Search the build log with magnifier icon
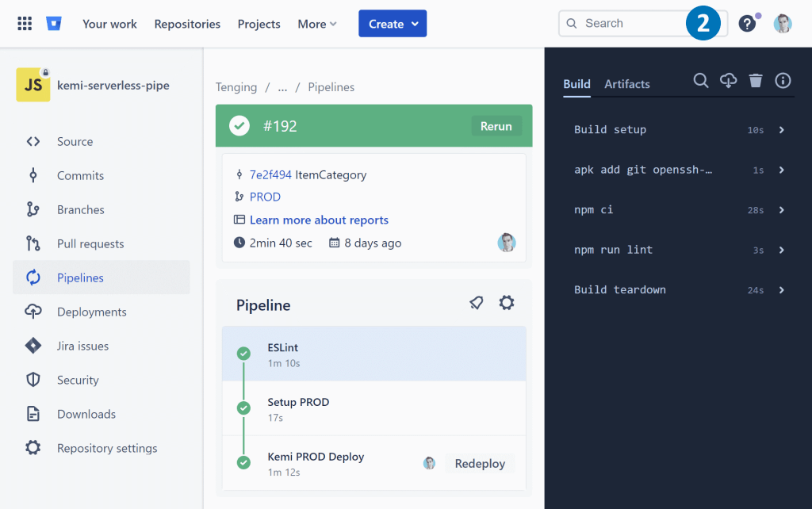812x509 pixels. click(701, 81)
